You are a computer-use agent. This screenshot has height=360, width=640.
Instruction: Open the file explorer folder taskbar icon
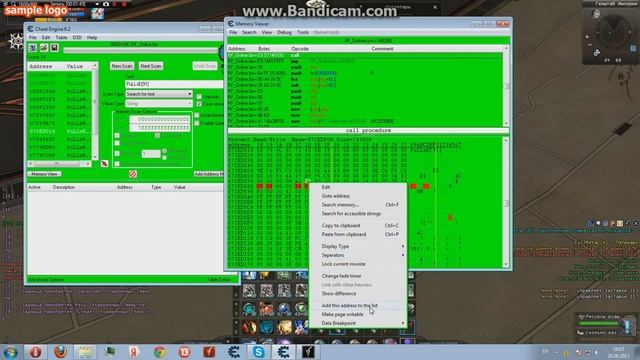85,352
